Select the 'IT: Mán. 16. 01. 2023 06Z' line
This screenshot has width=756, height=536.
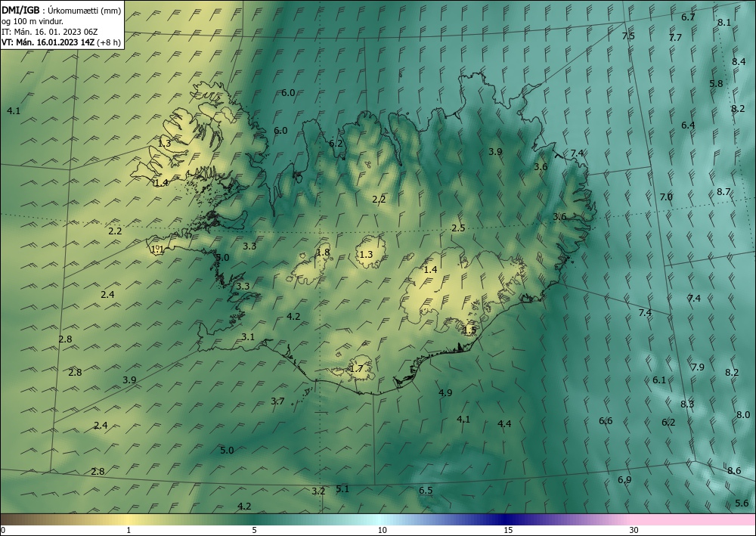50,32
